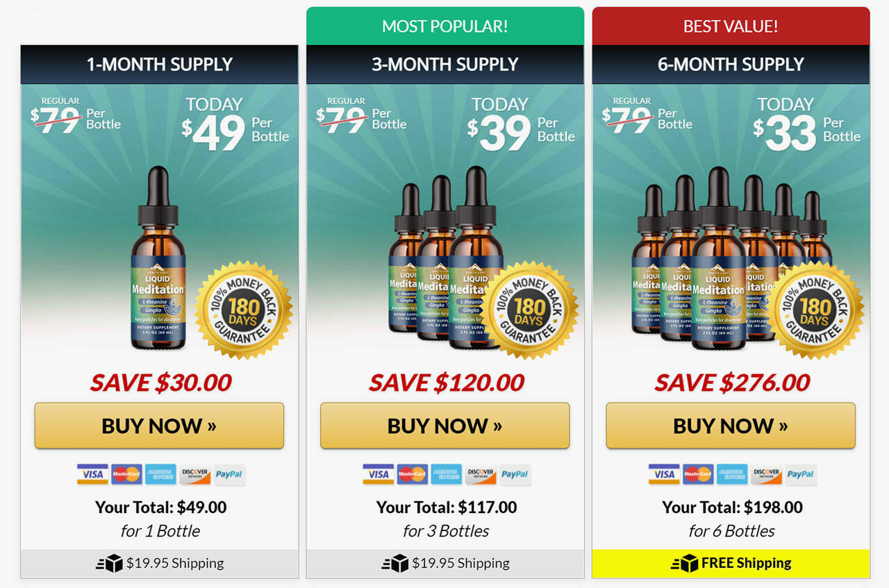889x588 pixels.
Task: Click the shipping box icon in 3-Month Supply footer
Action: pos(395,564)
